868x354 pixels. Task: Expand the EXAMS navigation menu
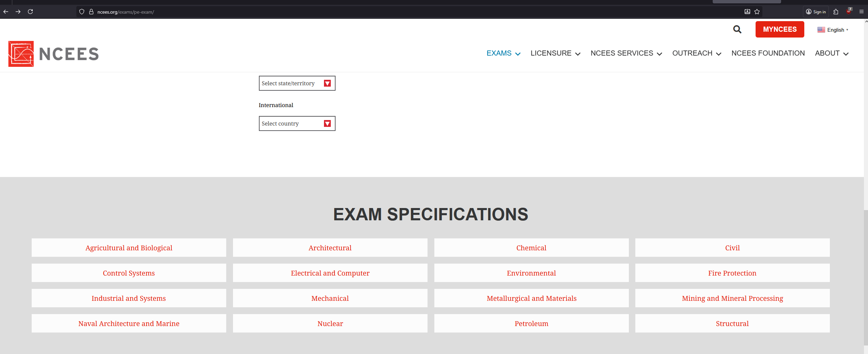[x=503, y=53]
